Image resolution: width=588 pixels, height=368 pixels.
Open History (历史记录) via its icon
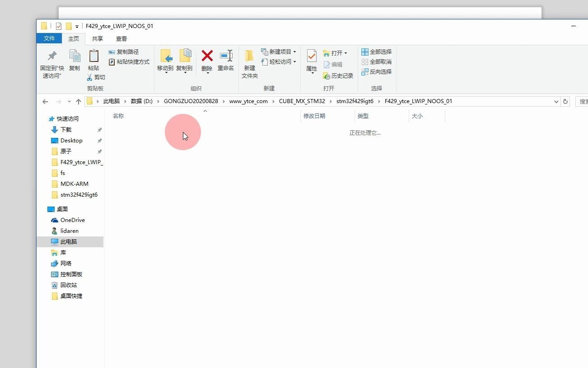[338, 75]
